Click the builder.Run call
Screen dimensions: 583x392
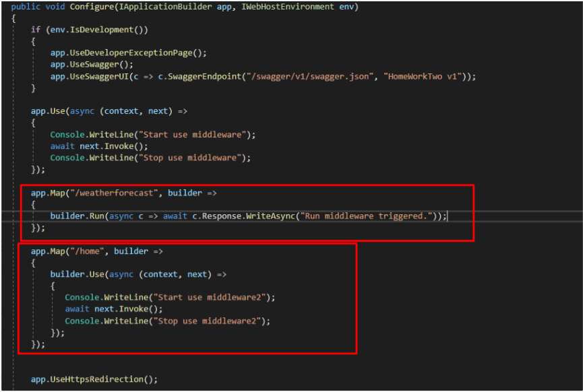(78, 216)
